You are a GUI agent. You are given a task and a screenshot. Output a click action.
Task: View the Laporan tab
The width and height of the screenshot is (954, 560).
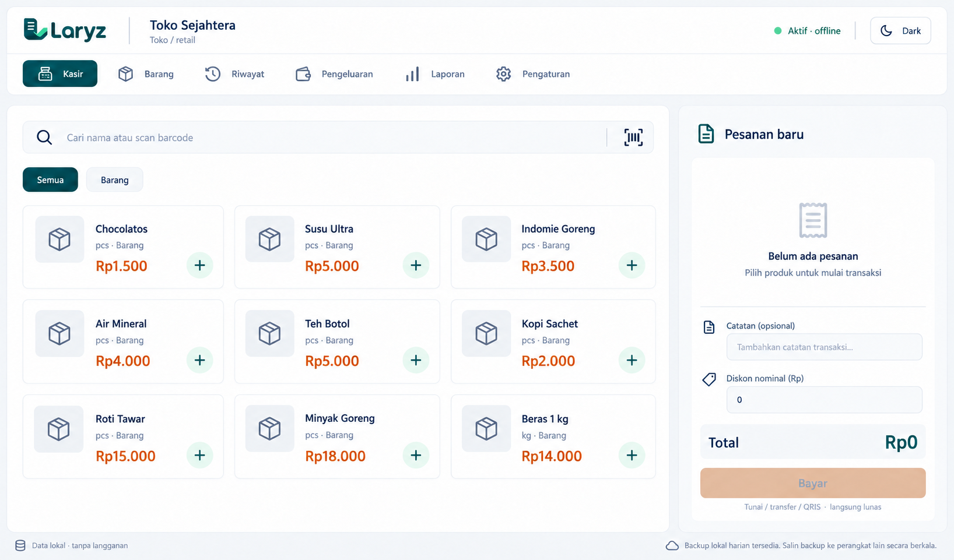pyautogui.click(x=435, y=74)
